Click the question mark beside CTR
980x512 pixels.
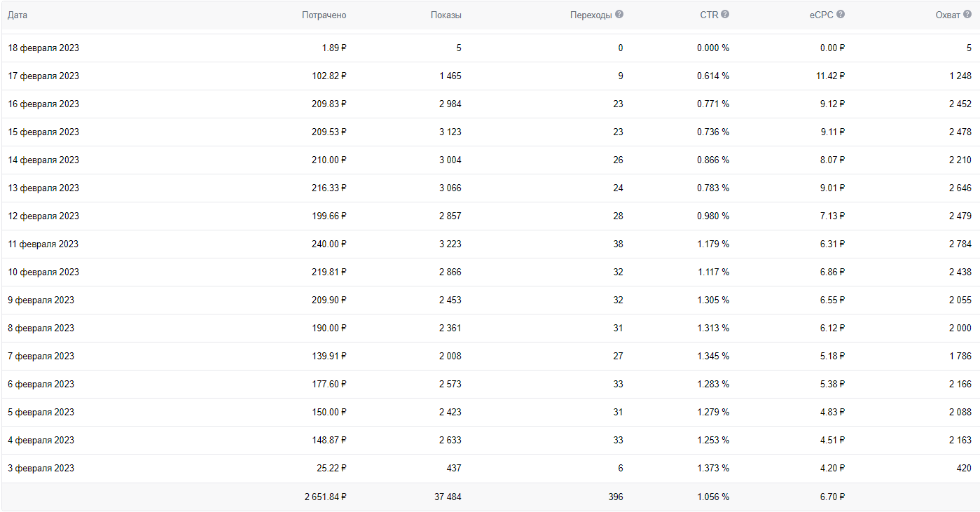click(x=725, y=15)
